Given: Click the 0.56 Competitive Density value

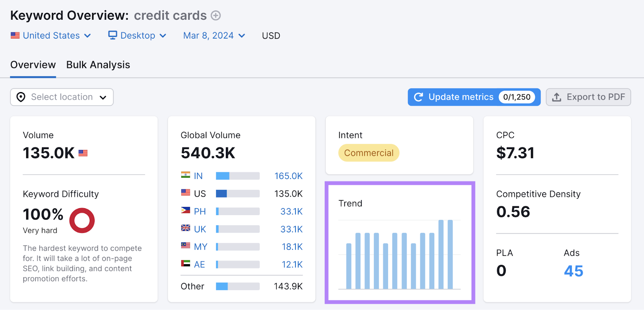Looking at the screenshot, I should tap(513, 212).
